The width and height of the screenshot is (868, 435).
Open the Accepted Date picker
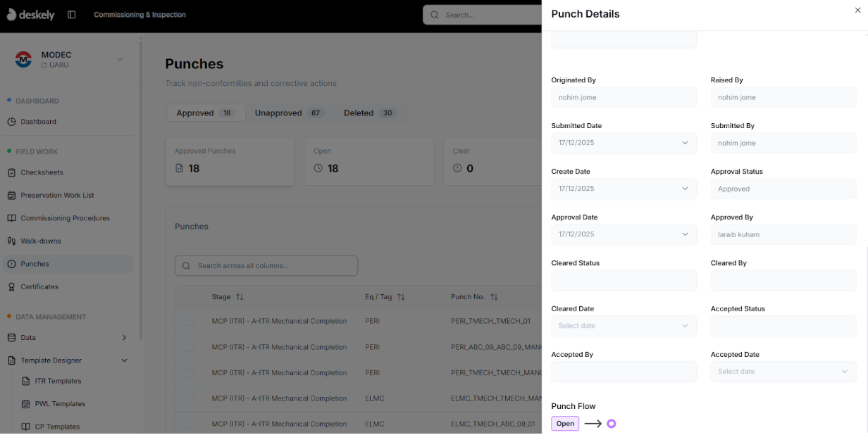pyautogui.click(x=783, y=371)
